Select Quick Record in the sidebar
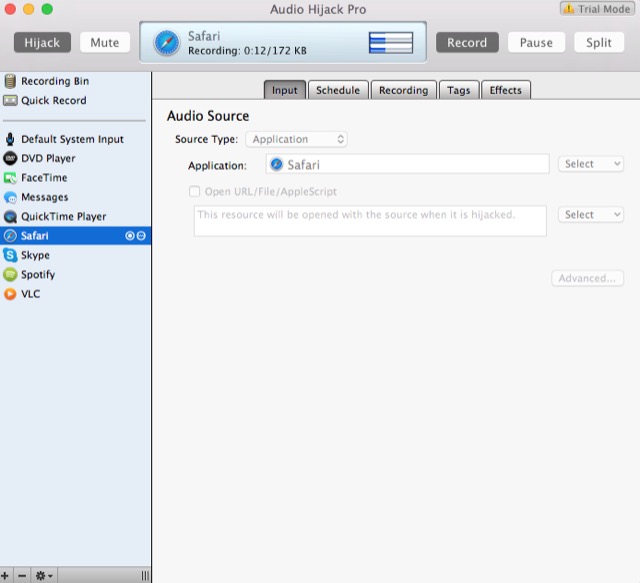Viewport: 640px width, 583px height. pos(53,101)
